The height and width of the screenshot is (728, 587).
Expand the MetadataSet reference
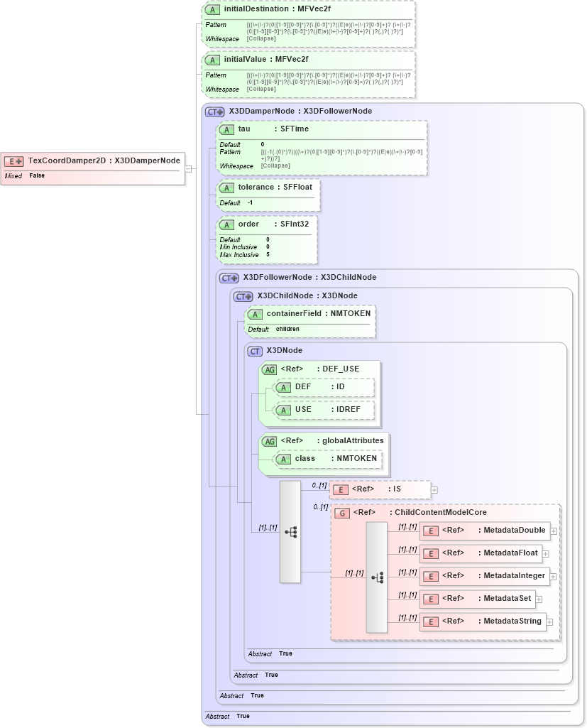(x=539, y=599)
